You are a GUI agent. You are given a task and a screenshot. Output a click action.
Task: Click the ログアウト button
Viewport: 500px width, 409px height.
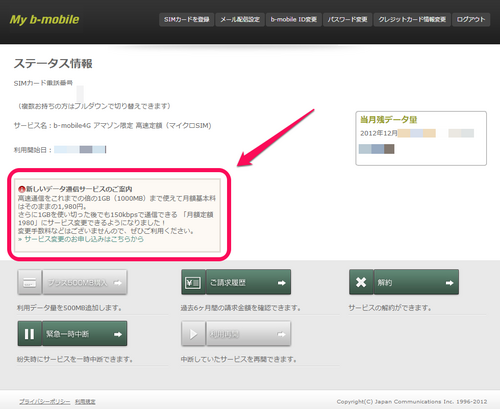471,19
